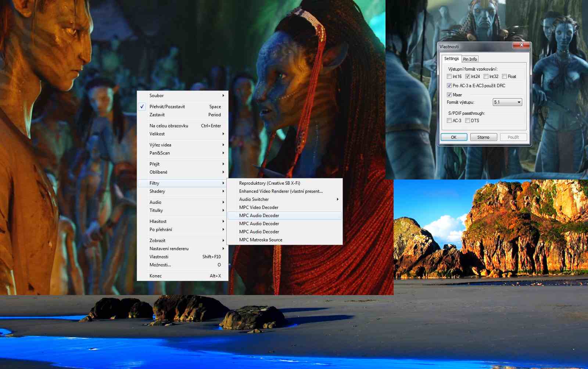Viewport: 588px width, 369px height.
Task: Expand the Výřez videa submenu
Action: tap(183, 145)
